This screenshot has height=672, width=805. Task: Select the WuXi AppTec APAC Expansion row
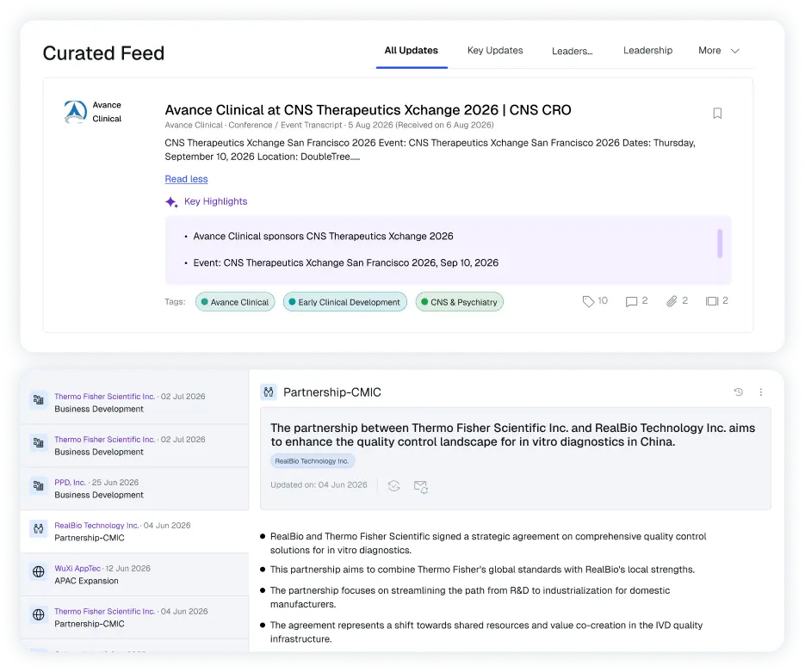pyautogui.click(x=134, y=575)
